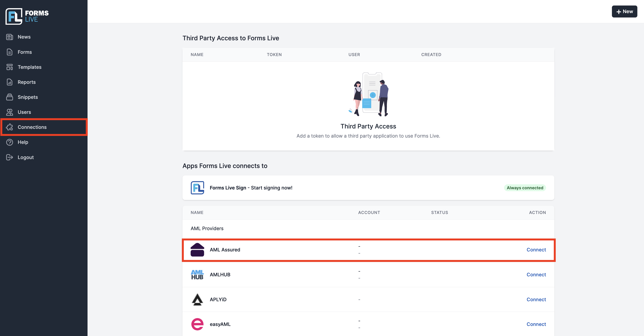Image resolution: width=644 pixels, height=336 pixels.
Task: Click the AML Assured logo icon
Action: (x=197, y=250)
